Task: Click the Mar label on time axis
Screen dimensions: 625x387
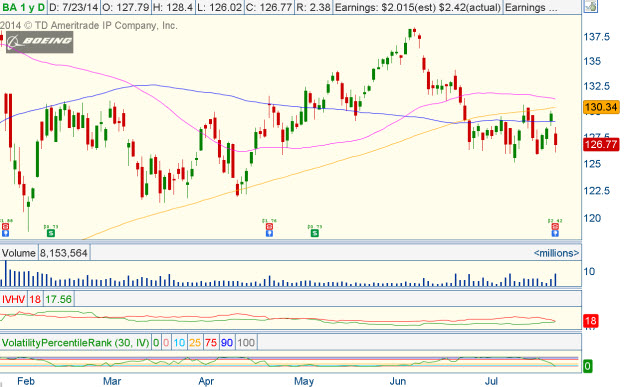Action: (x=112, y=381)
